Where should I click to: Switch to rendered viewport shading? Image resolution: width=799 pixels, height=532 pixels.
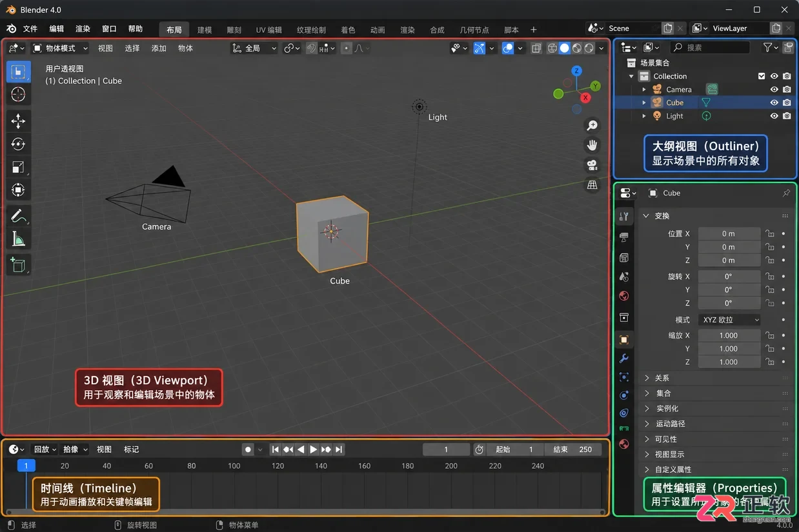click(589, 48)
